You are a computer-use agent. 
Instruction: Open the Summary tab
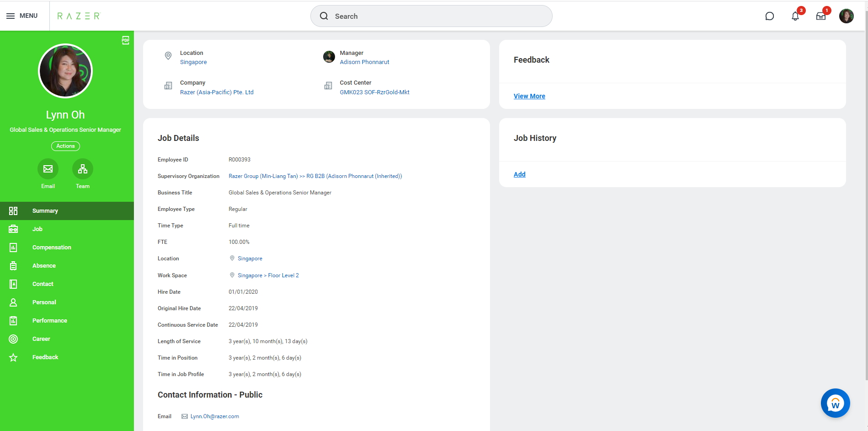click(x=67, y=211)
